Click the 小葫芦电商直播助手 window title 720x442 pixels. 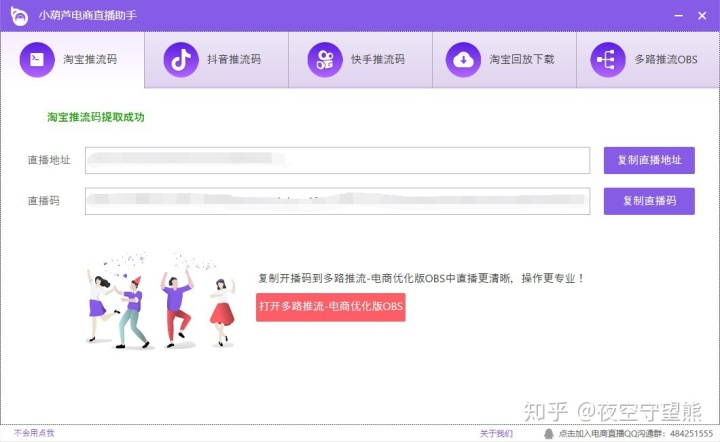point(87,16)
